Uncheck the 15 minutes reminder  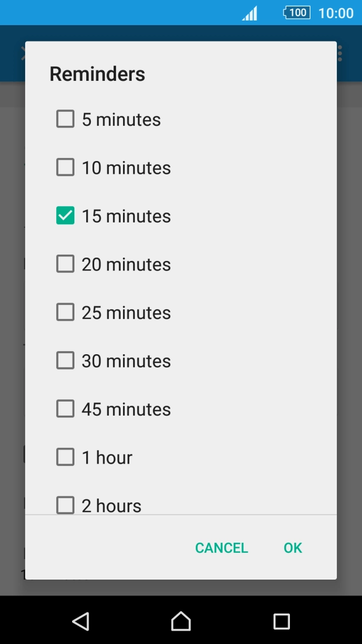pyautogui.click(x=65, y=216)
